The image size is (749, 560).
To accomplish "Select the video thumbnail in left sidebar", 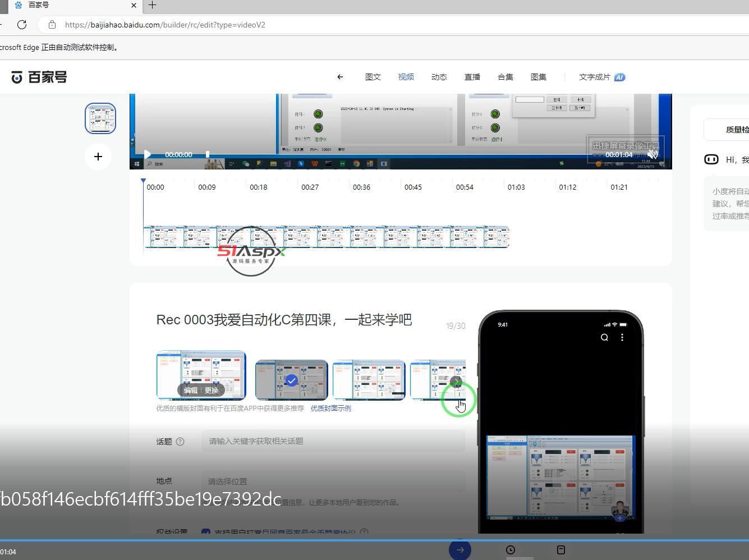I will (100, 118).
